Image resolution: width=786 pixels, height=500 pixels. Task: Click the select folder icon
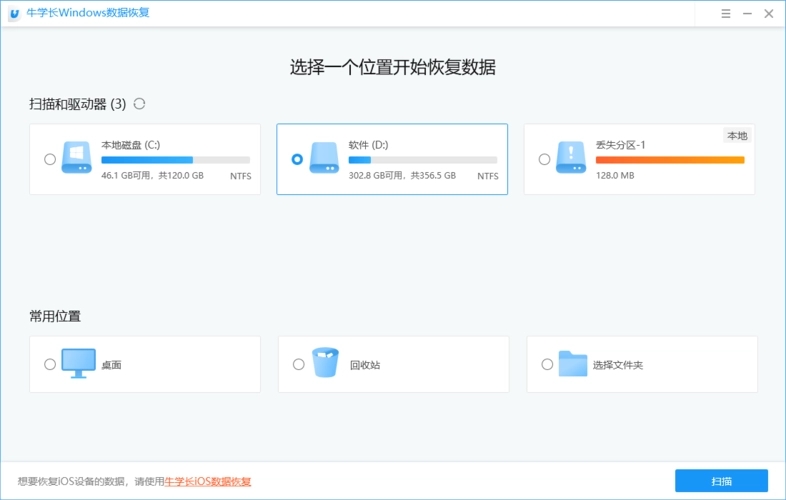(572, 363)
